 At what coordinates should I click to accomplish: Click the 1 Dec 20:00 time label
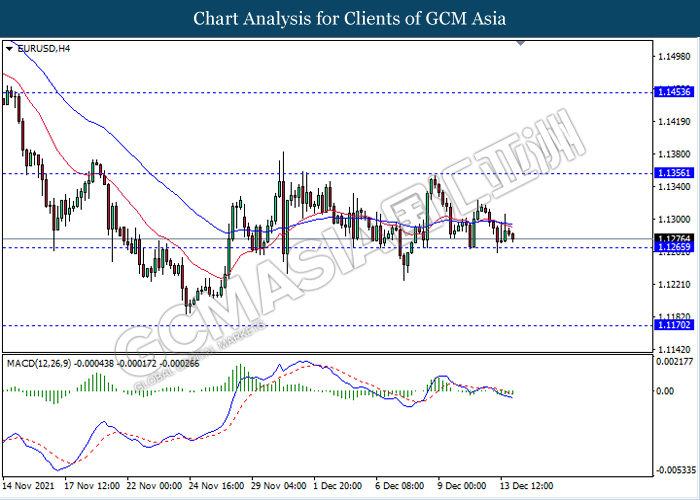click(339, 485)
